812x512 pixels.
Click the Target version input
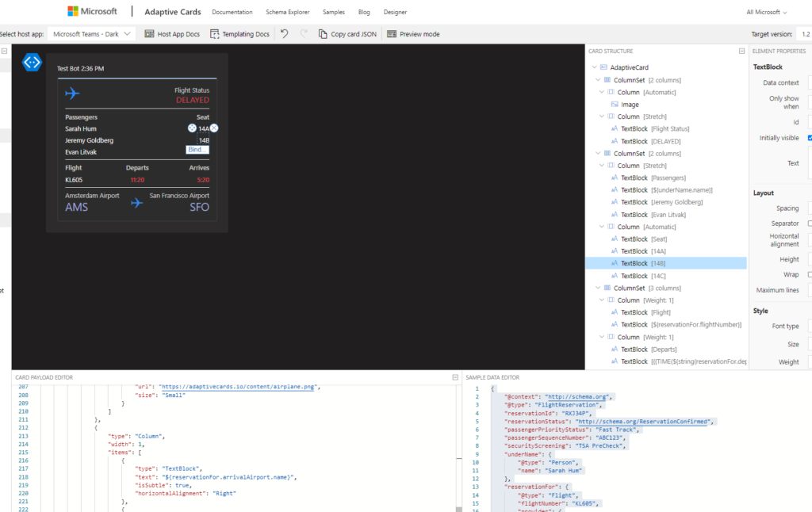805,34
